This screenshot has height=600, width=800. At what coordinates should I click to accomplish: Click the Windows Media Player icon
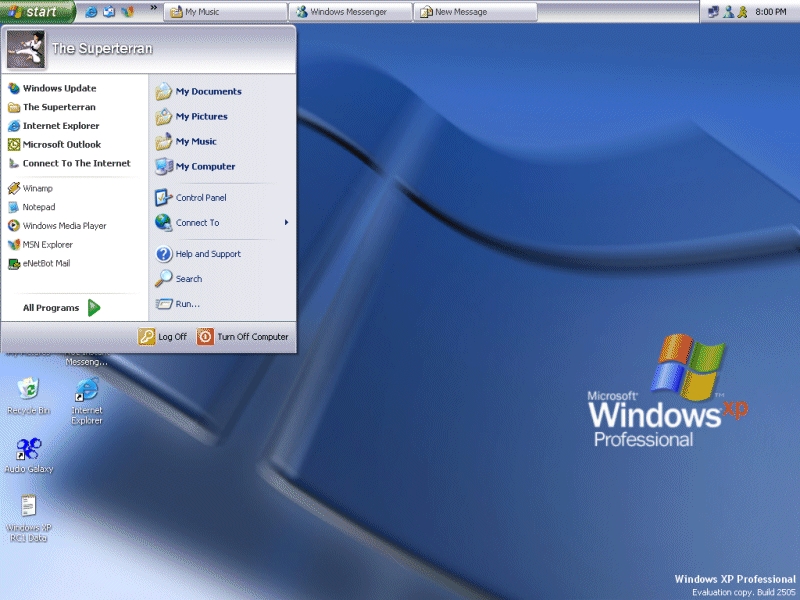tap(14, 226)
